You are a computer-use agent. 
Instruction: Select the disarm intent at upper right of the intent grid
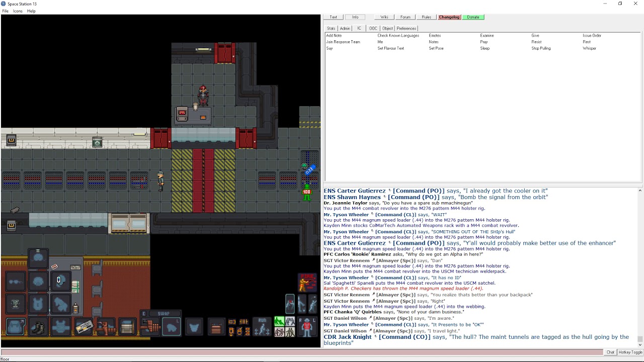point(290,321)
